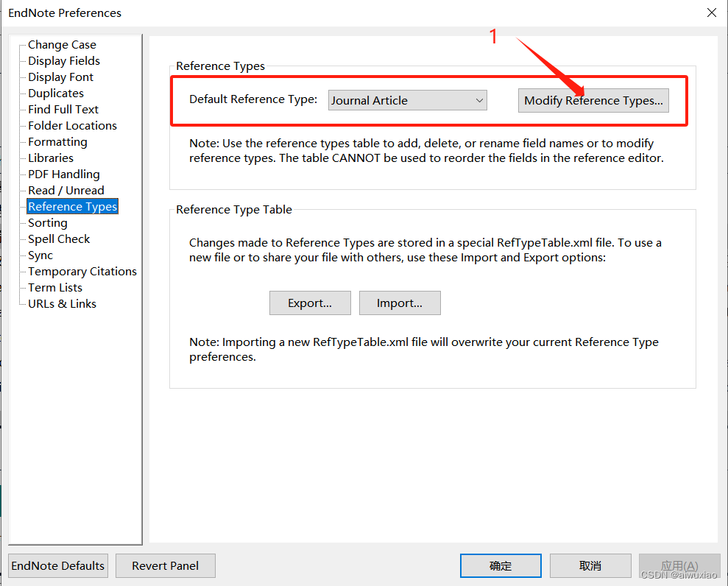The height and width of the screenshot is (586, 728).
Task: Click the Revert Panel button
Action: point(166,565)
